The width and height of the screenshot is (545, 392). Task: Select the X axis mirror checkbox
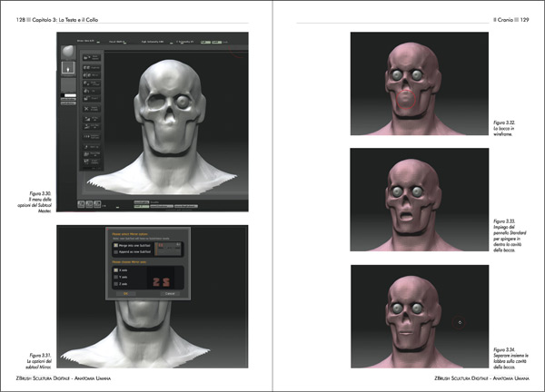(115, 270)
